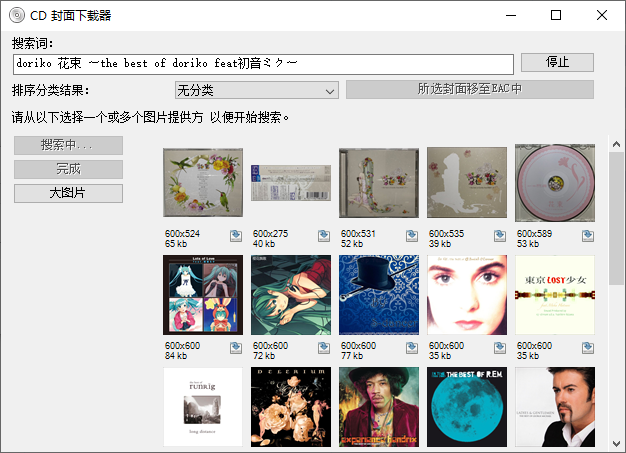Click the 大图片 large image button
626x453 pixels.
tap(68, 193)
